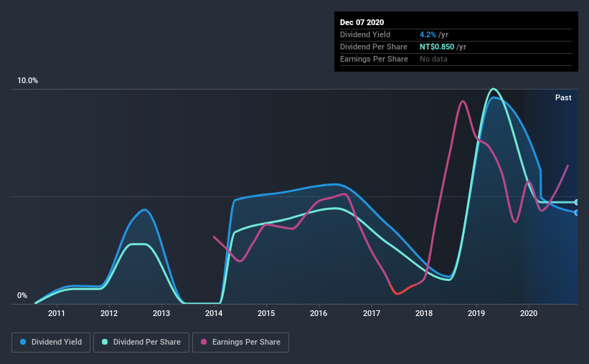Viewport: 589px width, 364px height.
Task: Click the 2019 x-axis label
Action: 476,313
